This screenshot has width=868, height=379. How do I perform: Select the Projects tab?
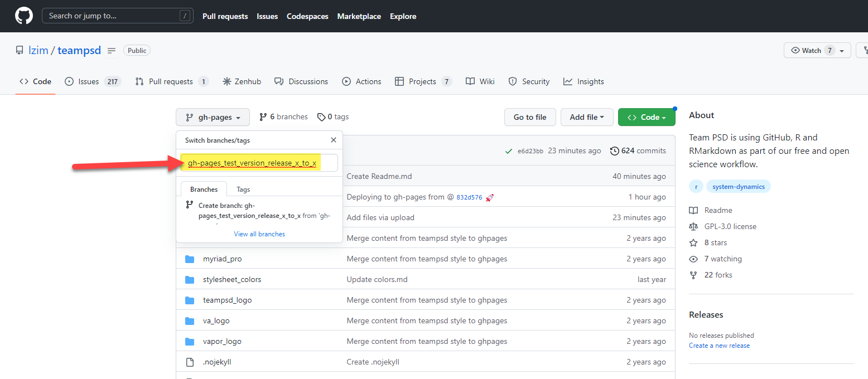point(423,81)
